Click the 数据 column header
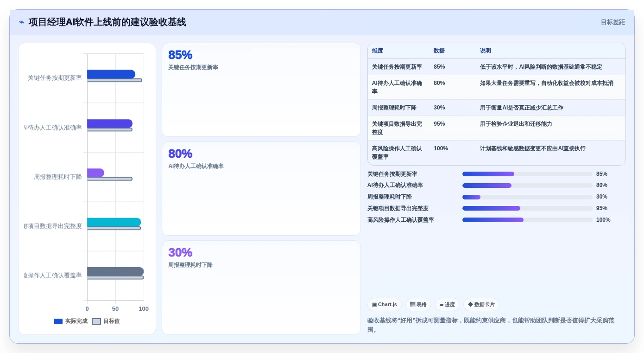The width and height of the screenshot is (644, 353). [439, 51]
